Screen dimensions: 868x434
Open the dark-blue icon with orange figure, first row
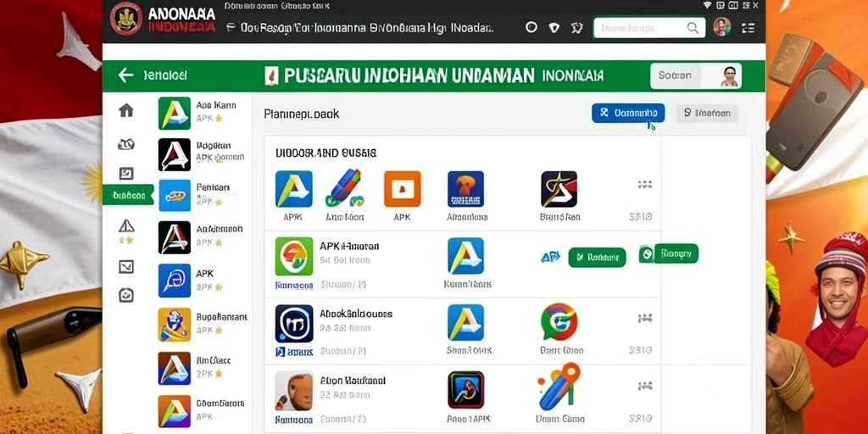pos(465,189)
